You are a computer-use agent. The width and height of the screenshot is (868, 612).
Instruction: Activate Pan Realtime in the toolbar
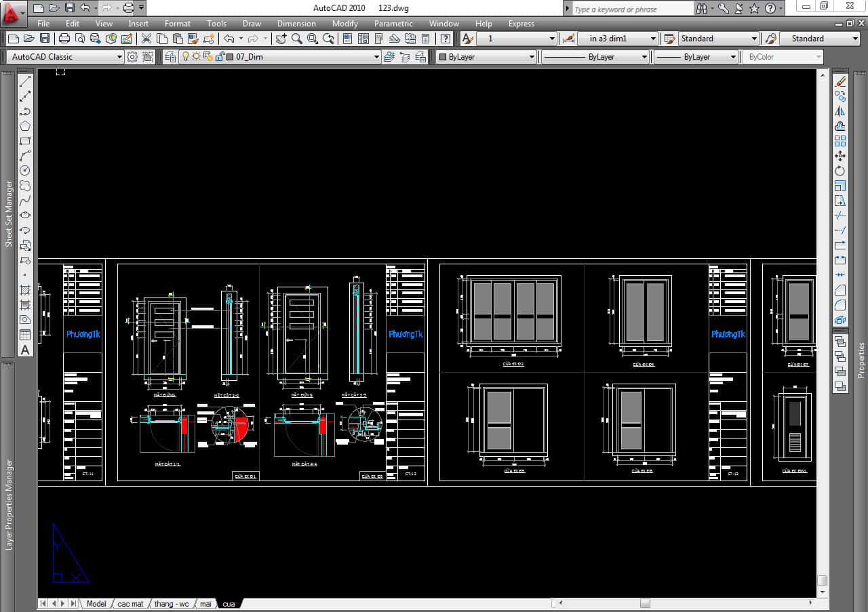[280, 39]
